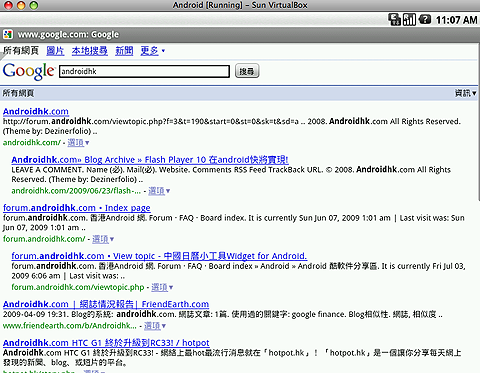
Task: Open the 本地搜尋 local search tab
Action: tap(90, 51)
